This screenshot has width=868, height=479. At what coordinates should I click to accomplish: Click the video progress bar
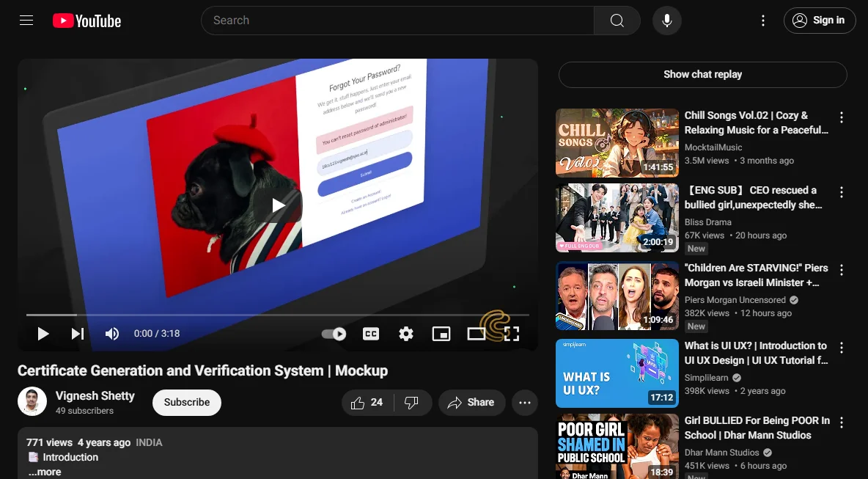click(277, 315)
